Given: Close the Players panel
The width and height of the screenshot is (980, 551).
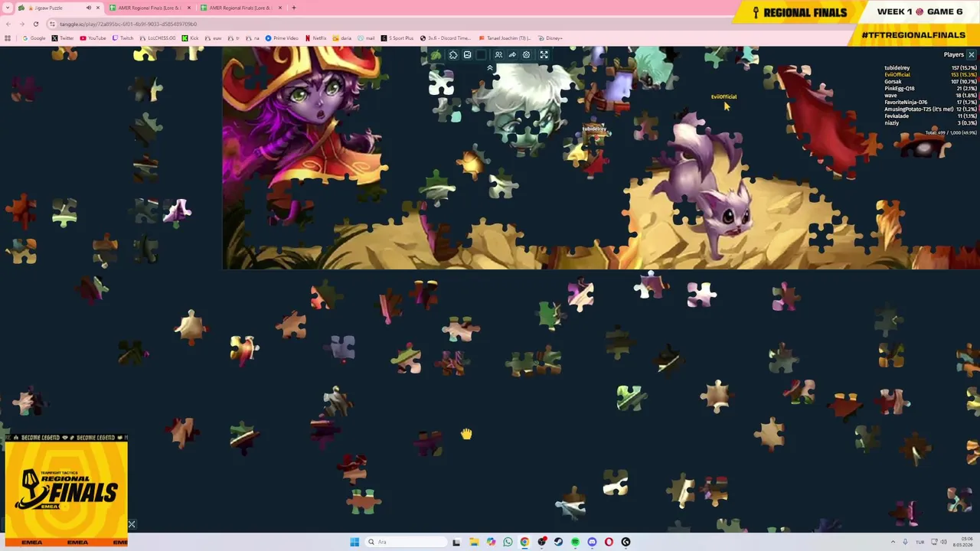Looking at the screenshot, I should pos(971,55).
